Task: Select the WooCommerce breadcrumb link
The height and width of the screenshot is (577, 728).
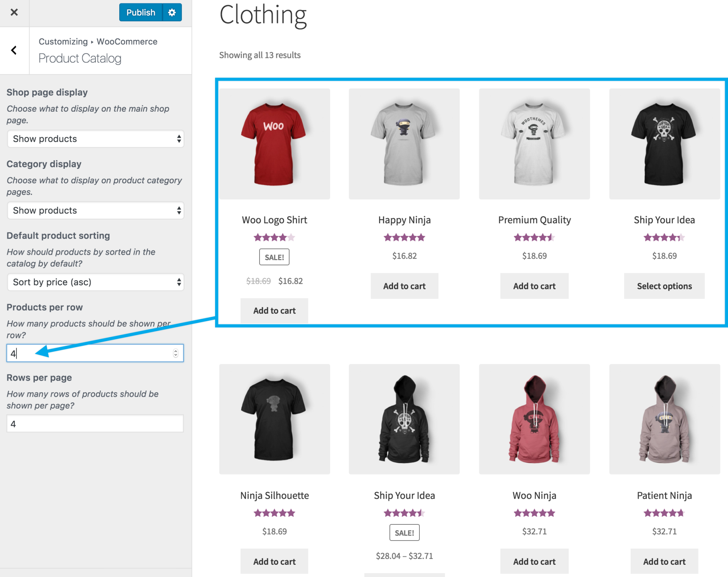Action: tap(127, 41)
